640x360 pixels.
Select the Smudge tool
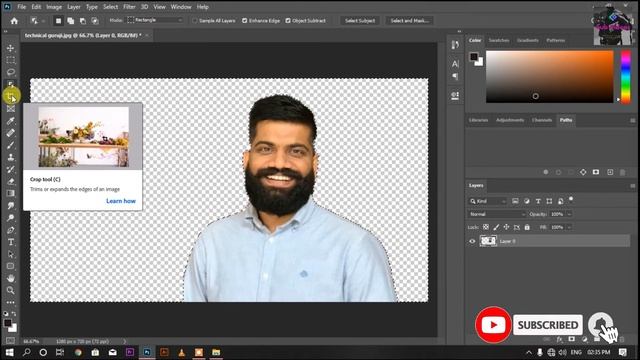pyautogui.click(x=11, y=206)
